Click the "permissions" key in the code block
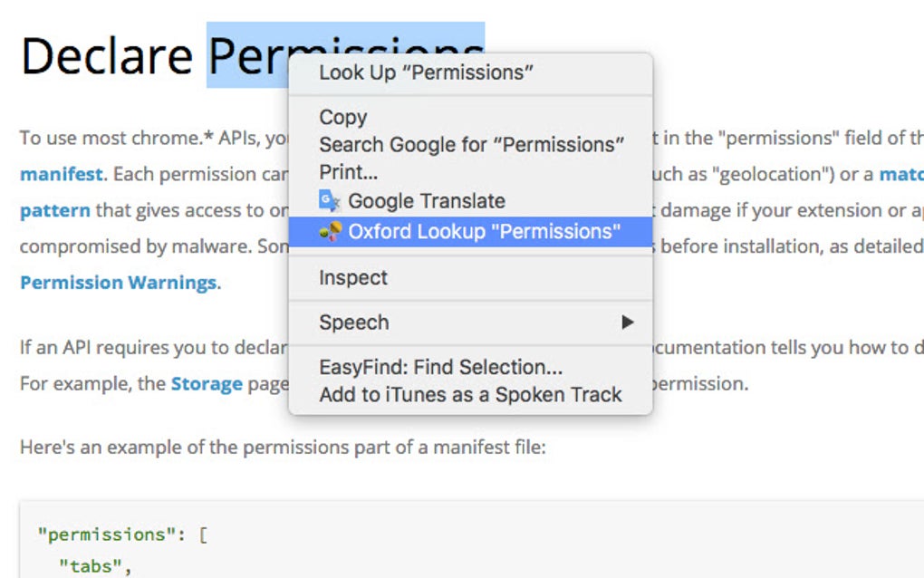The image size is (924, 578). point(110,535)
